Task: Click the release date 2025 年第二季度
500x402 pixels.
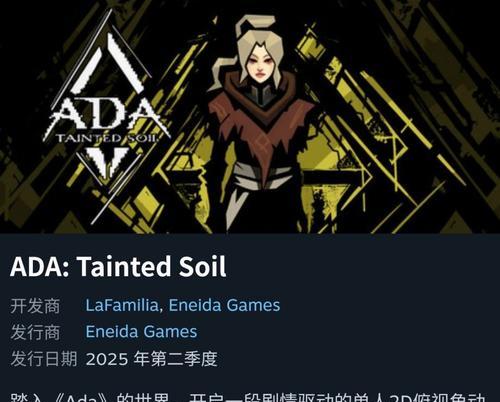Action: point(152,359)
